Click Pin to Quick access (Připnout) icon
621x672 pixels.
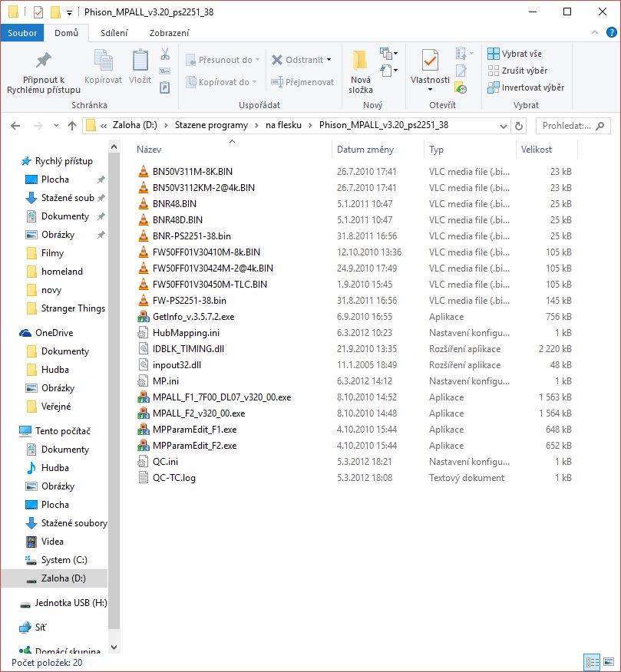tap(43, 60)
